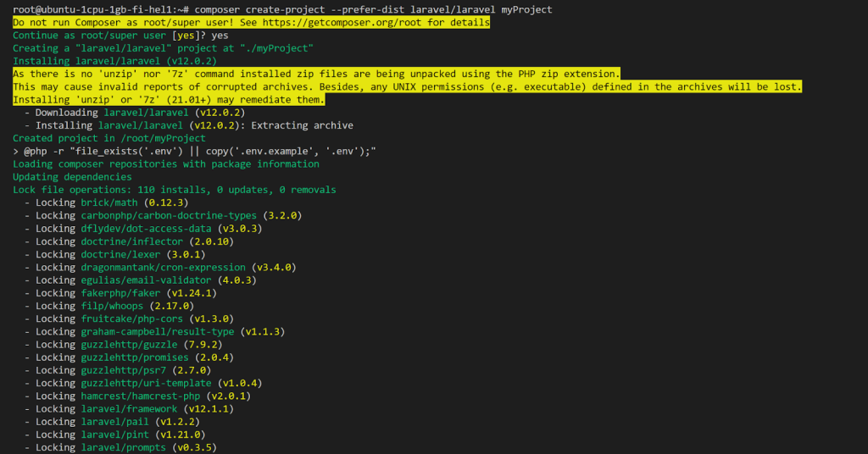Screen dimensions: 868x454
Task: Click the dflydev/dot-access-data package line
Action: (x=146, y=229)
